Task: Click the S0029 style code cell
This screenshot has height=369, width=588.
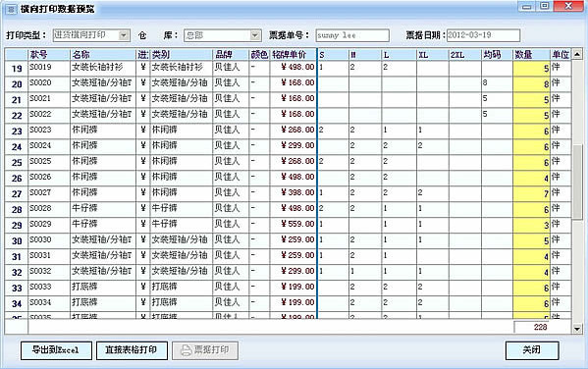Action: point(49,225)
